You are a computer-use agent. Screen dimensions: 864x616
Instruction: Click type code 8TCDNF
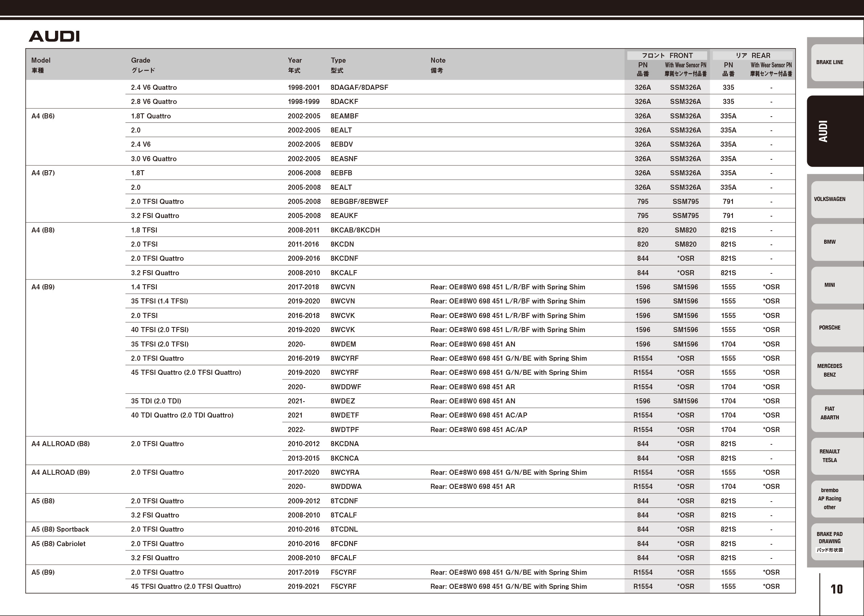coord(344,501)
